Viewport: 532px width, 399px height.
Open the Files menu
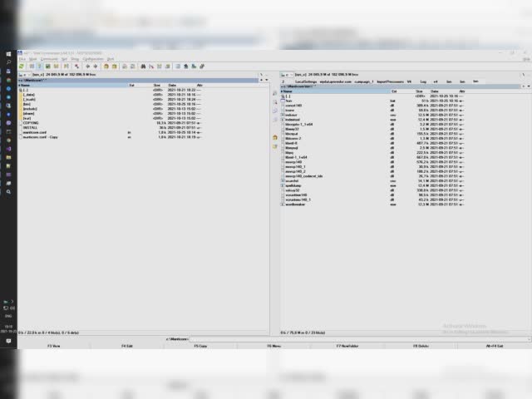[x=22, y=59]
